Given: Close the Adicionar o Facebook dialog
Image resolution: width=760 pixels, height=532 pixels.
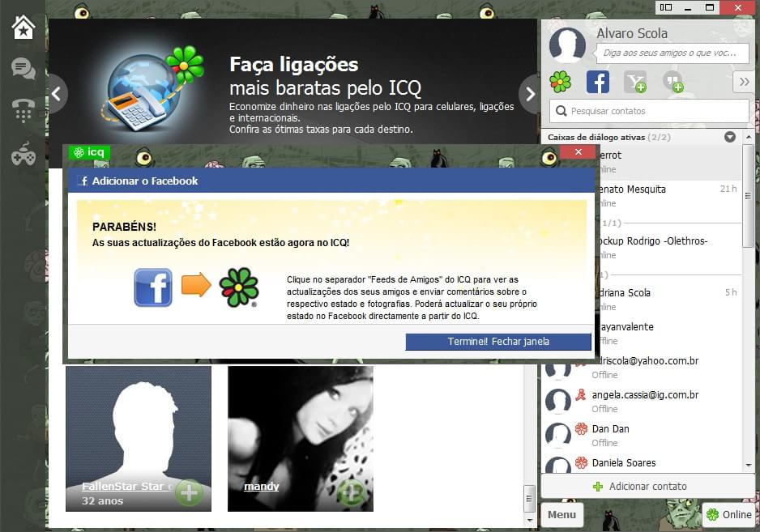Looking at the screenshot, I should tap(578, 152).
